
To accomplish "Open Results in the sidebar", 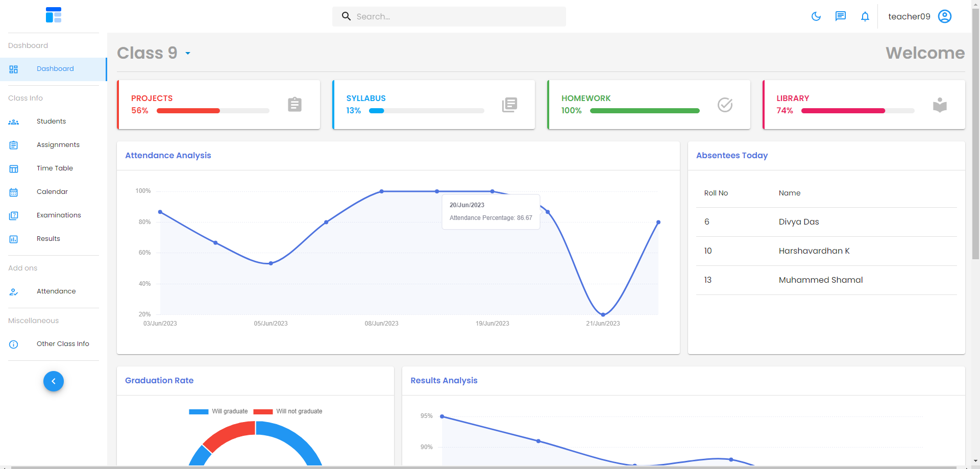I will [x=53, y=239].
